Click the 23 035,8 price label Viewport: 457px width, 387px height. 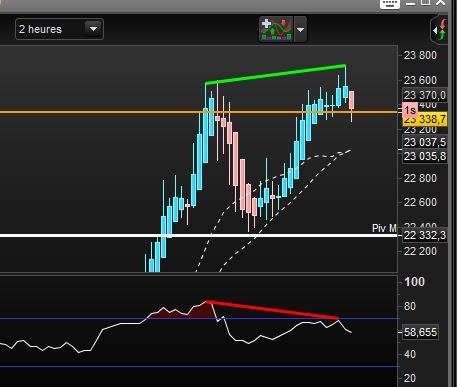click(425, 156)
